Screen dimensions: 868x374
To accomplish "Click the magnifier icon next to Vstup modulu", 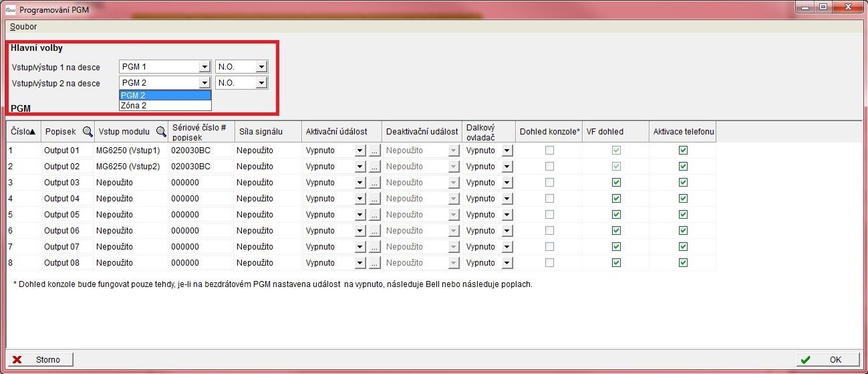I will click(x=161, y=132).
